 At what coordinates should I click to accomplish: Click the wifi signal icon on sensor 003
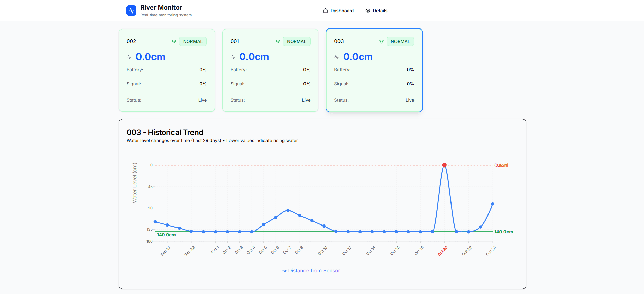click(381, 41)
